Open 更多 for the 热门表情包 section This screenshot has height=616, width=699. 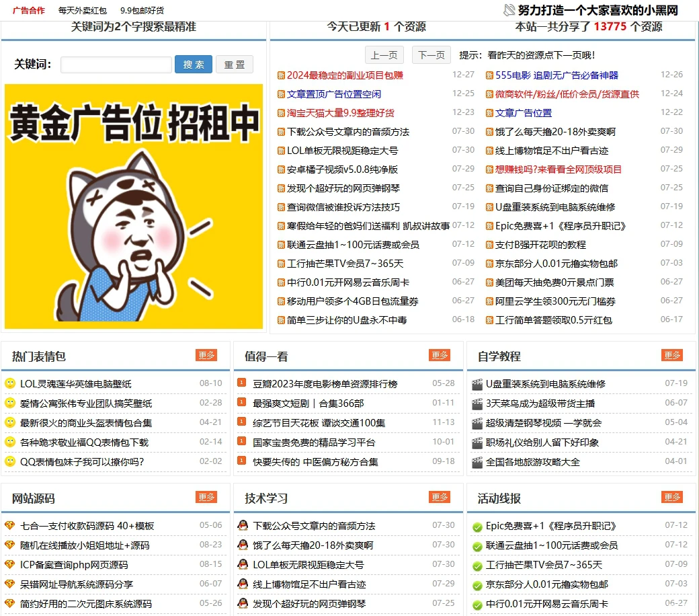tap(206, 356)
